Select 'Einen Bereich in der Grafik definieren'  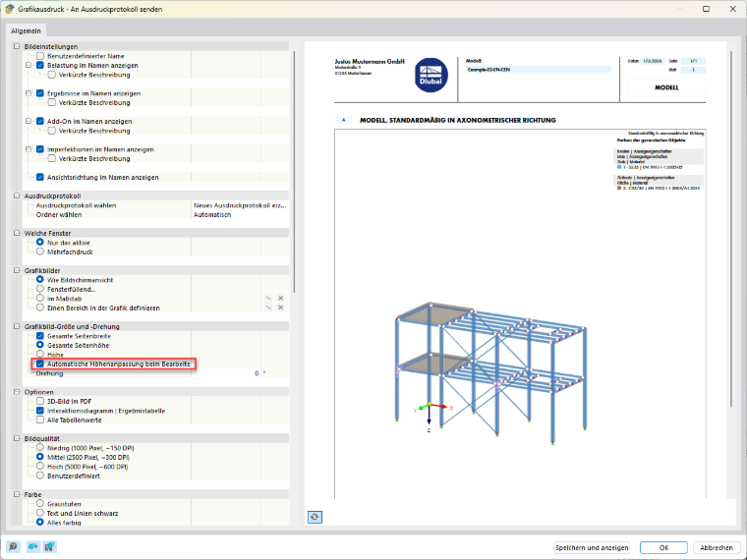pyautogui.click(x=40, y=308)
